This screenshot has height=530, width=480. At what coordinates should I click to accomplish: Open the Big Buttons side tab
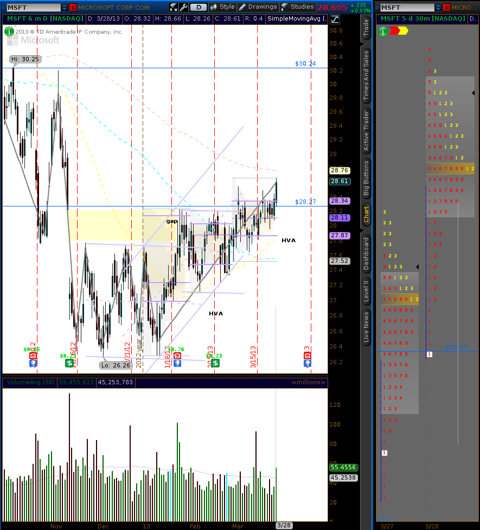(x=366, y=178)
